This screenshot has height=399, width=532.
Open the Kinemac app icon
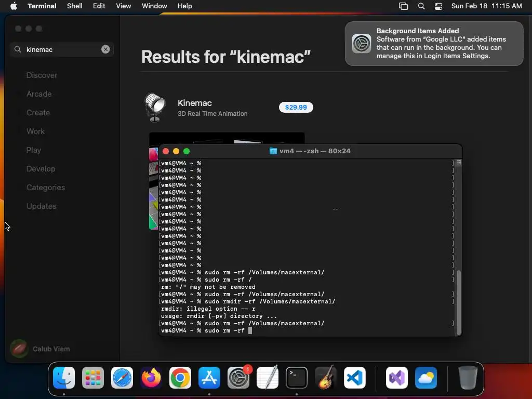(155, 108)
